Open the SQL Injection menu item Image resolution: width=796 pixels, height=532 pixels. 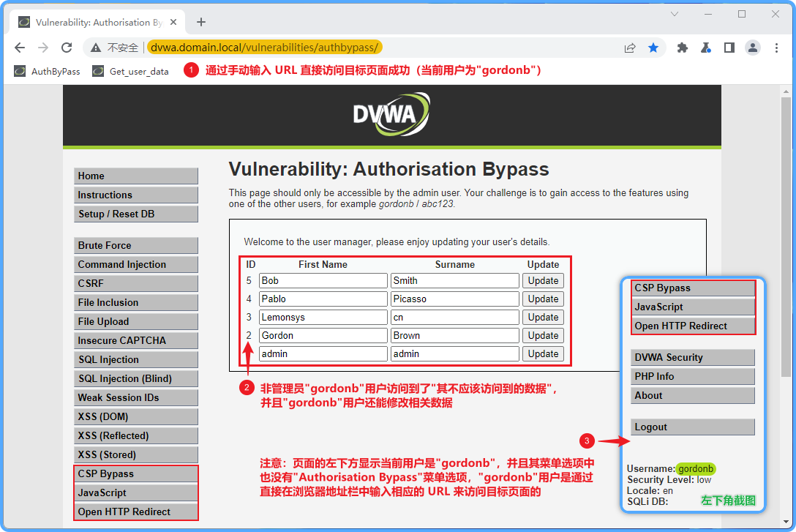coord(135,359)
